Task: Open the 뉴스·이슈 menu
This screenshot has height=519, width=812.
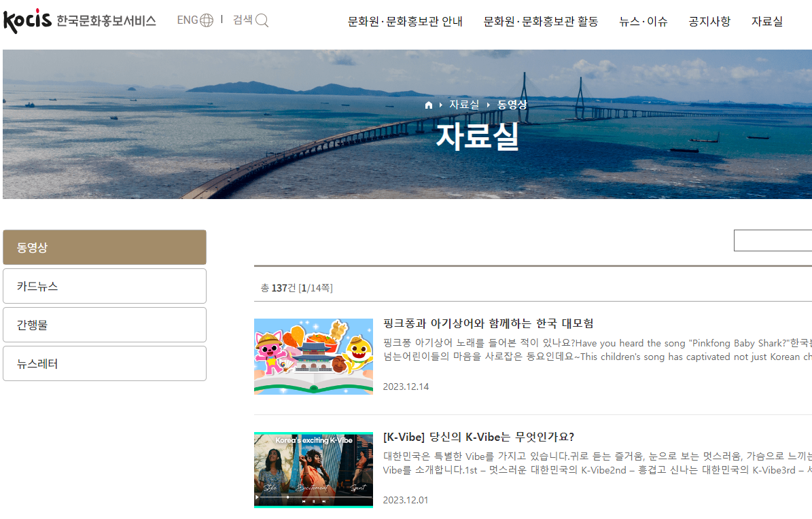Action: coord(643,21)
